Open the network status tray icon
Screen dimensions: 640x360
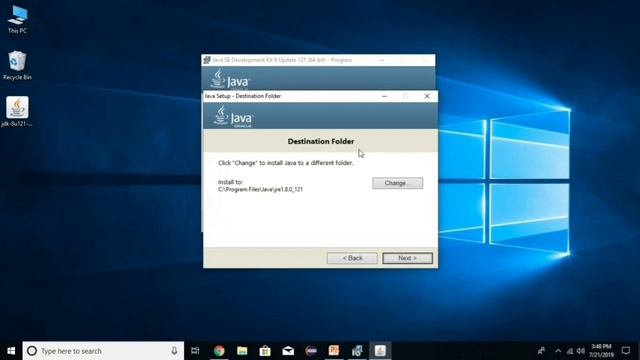click(570, 351)
